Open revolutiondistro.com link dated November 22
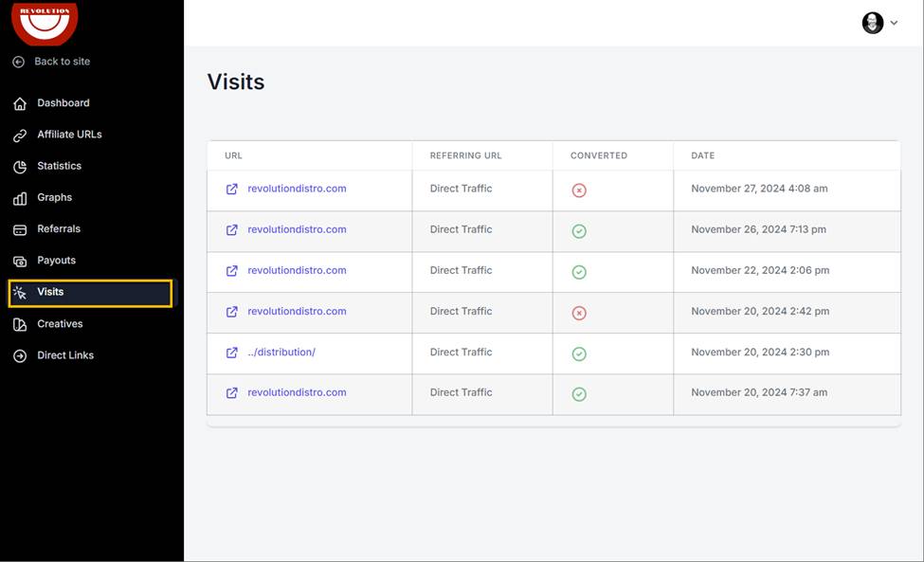The width and height of the screenshot is (924, 562). pos(297,270)
